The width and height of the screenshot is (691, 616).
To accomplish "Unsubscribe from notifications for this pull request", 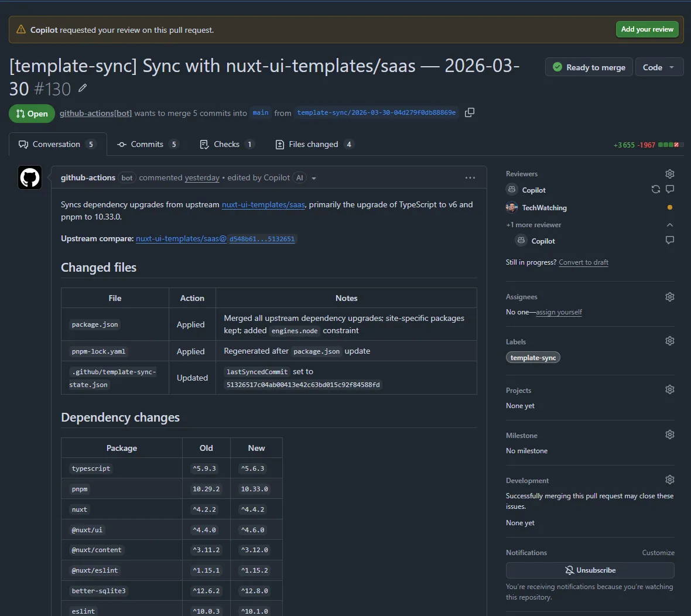I will 590,570.
